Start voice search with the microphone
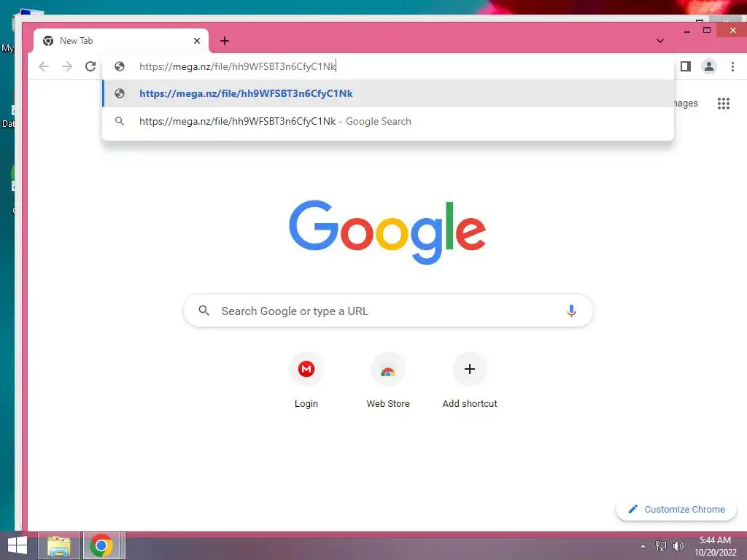 pos(571,311)
